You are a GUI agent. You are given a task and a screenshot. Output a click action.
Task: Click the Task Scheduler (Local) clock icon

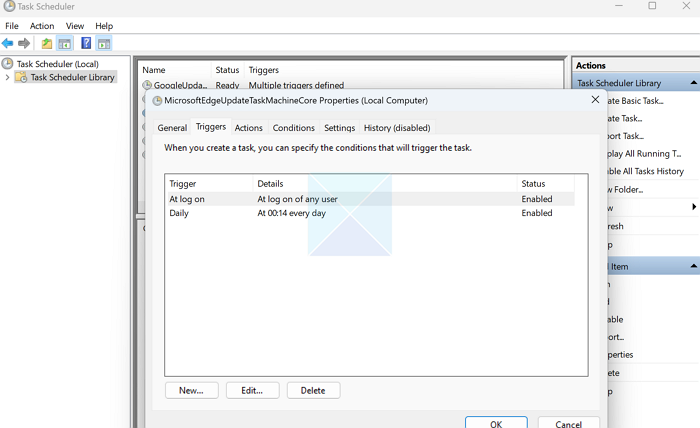point(7,63)
